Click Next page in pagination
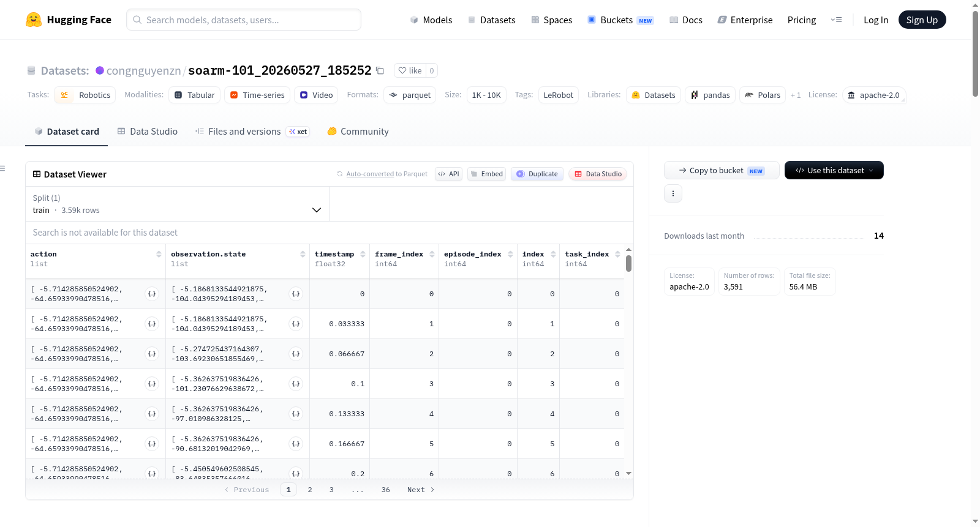This screenshot has width=980, height=527. [x=421, y=490]
